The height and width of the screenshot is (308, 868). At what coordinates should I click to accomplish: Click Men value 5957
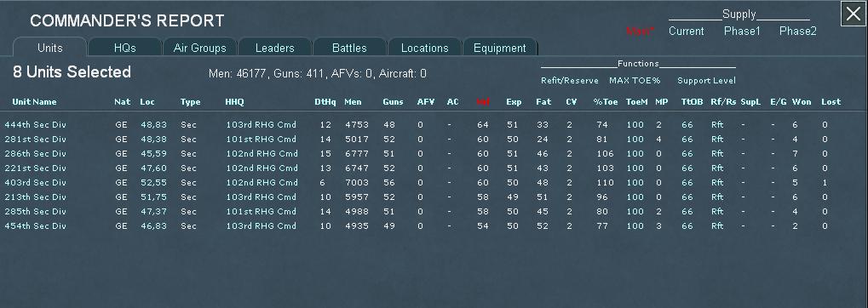[356, 197]
